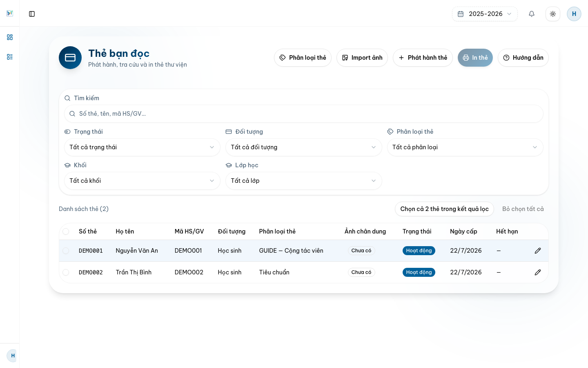Open the notifications bell

pos(532,14)
